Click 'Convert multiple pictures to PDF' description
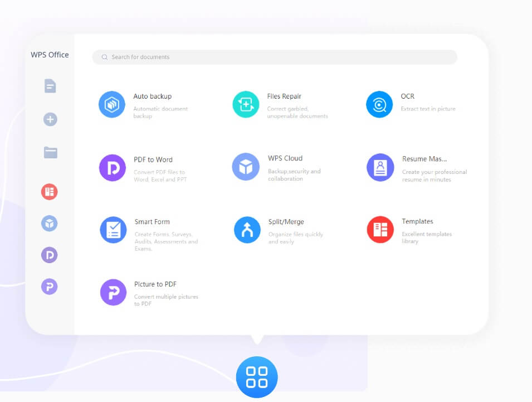Image resolution: width=532 pixels, height=402 pixels. click(166, 300)
